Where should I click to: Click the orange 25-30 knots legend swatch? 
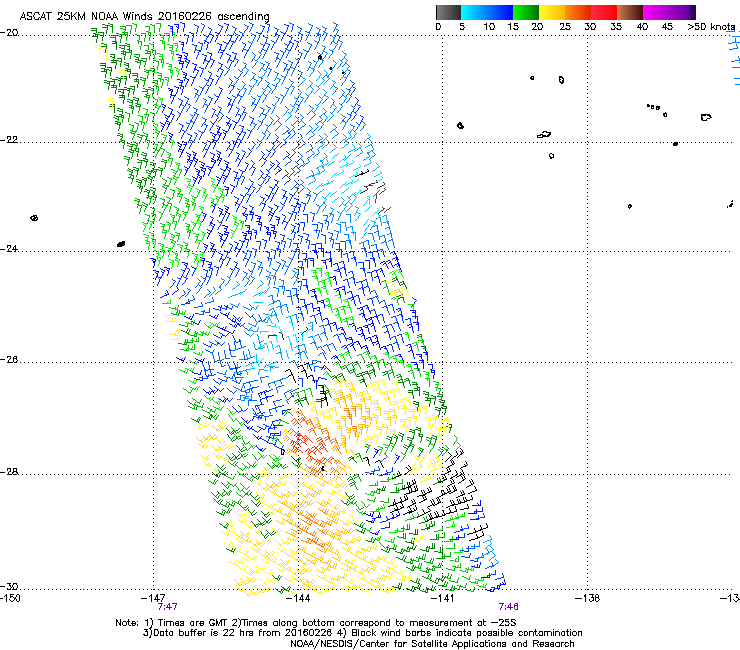pos(578,12)
